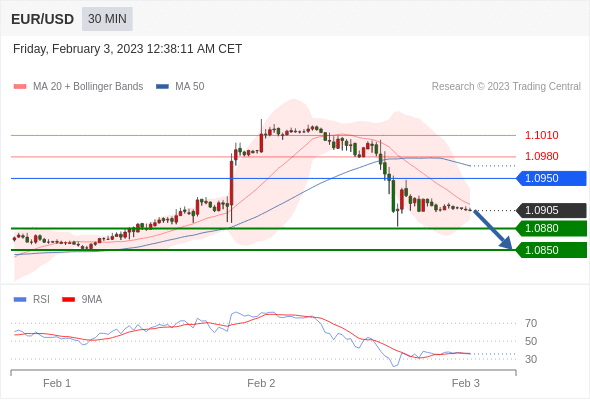Click the blue MA 50 legend swatch
The width and height of the screenshot is (590, 400).
pyautogui.click(x=162, y=87)
